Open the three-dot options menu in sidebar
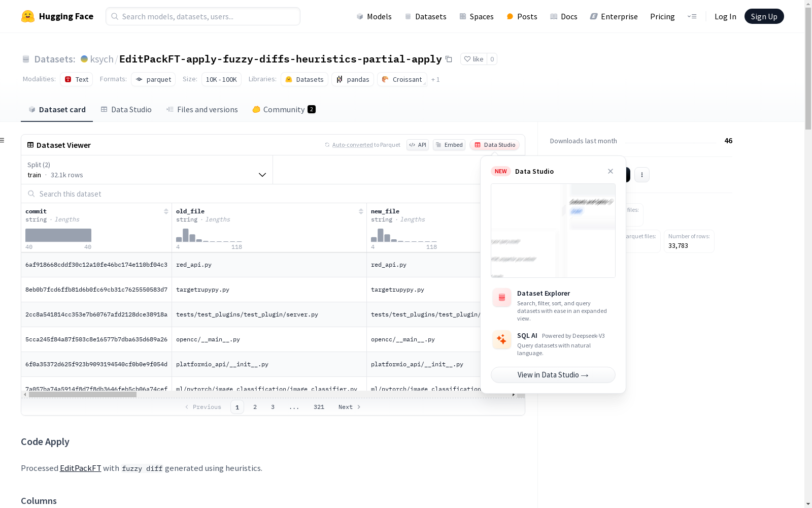Screen dimensions: 812x508 642,175
